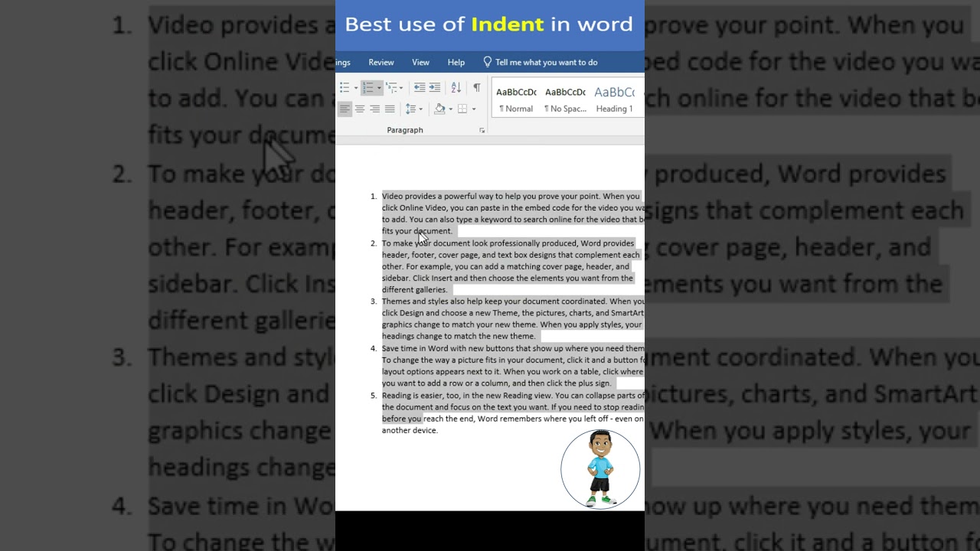Click the list number 5 in the document
The image size is (980, 551).
374,396
